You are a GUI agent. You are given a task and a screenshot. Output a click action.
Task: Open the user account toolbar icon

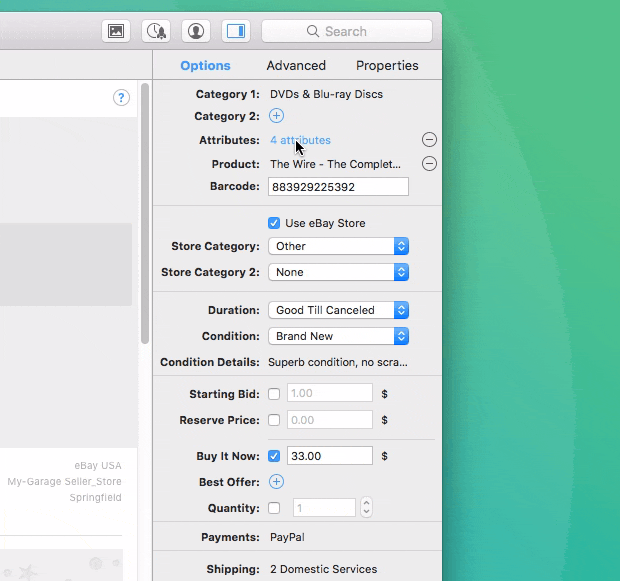[196, 31]
